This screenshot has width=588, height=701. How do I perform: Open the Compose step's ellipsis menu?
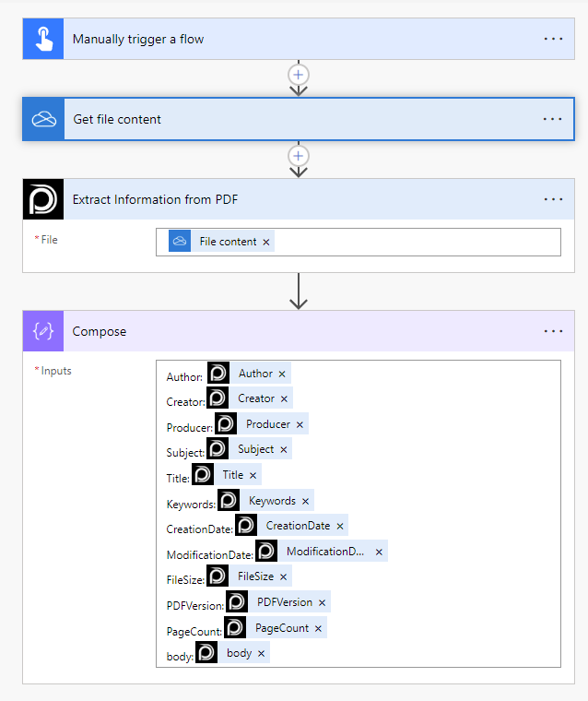tap(553, 331)
